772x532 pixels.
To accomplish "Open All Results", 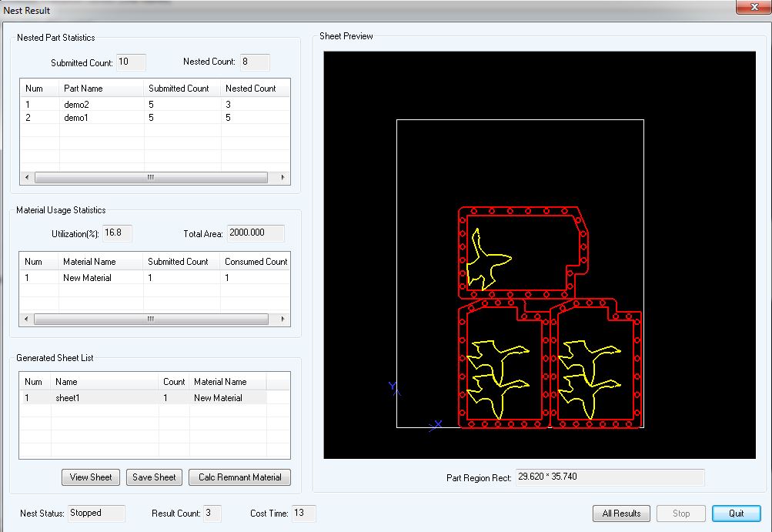I will (x=621, y=514).
